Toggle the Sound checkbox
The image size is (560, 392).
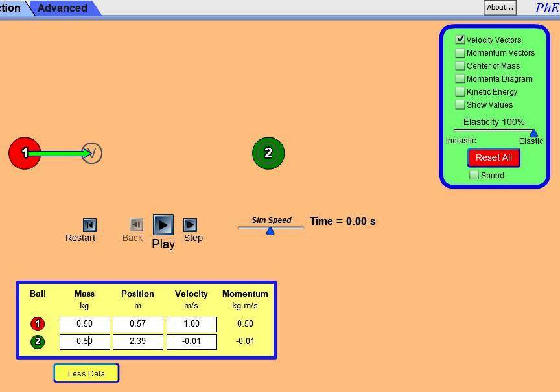pos(474,175)
